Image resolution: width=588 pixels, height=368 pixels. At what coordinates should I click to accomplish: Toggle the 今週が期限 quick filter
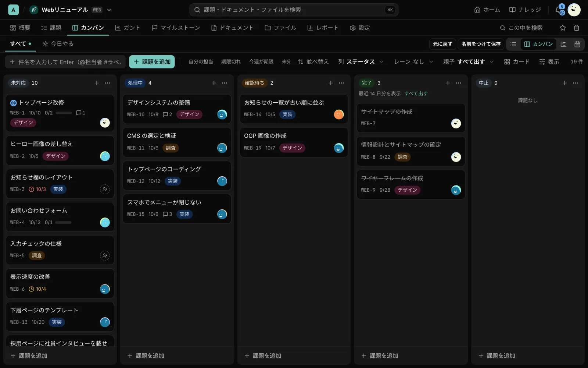click(261, 62)
